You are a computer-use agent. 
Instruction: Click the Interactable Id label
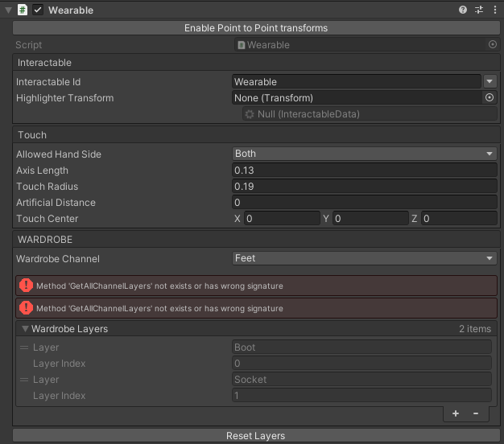[48, 82]
